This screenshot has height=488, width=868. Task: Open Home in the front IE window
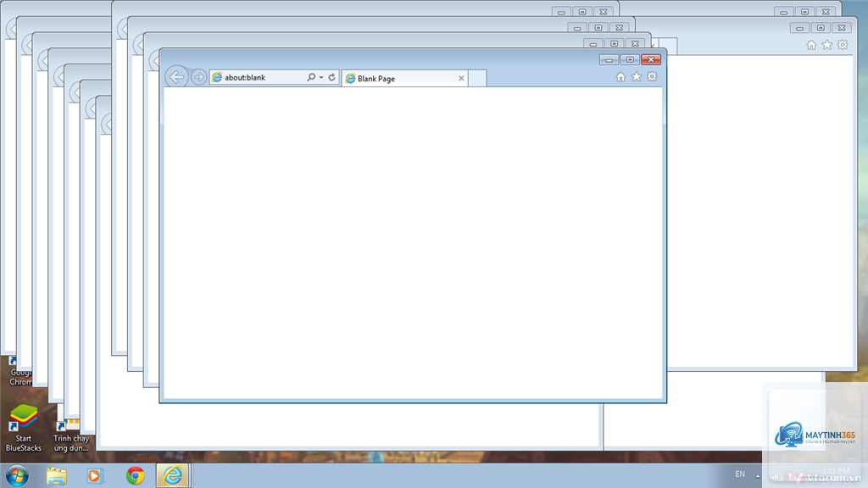click(620, 77)
